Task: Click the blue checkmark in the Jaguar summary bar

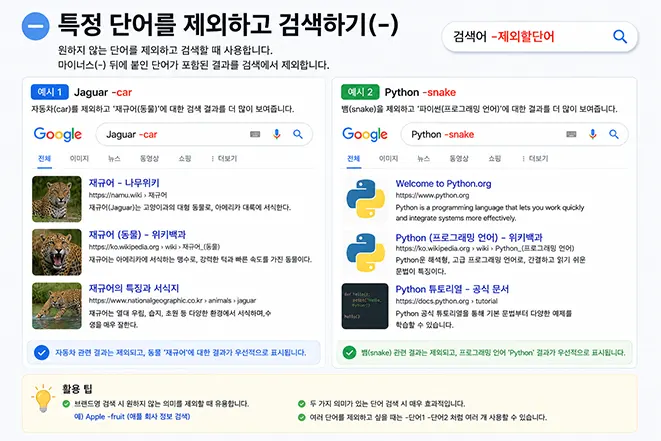Action: click(x=41, y=352)
